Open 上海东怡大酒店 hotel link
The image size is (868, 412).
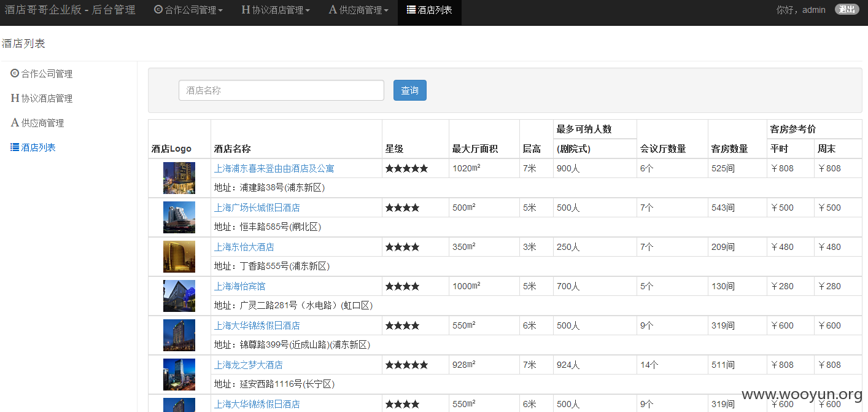click(x=244, y=247)
